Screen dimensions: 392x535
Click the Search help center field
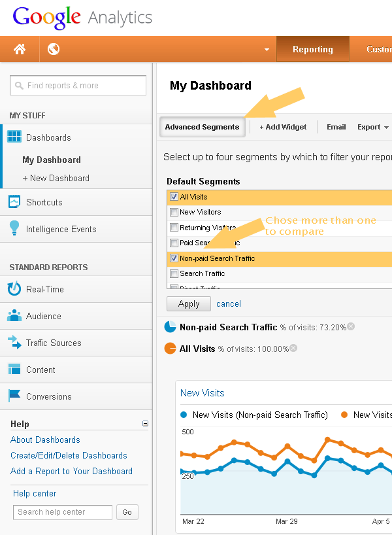(x=63, y=512)
